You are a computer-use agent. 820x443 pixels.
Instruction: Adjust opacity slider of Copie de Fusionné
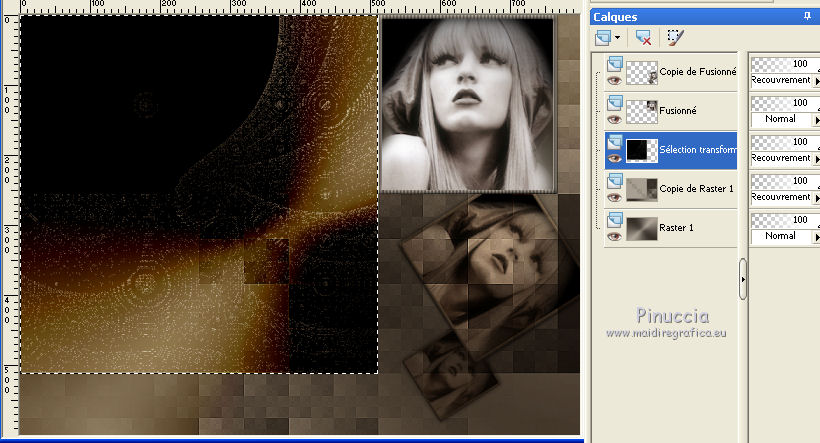(x=784, y=64)
